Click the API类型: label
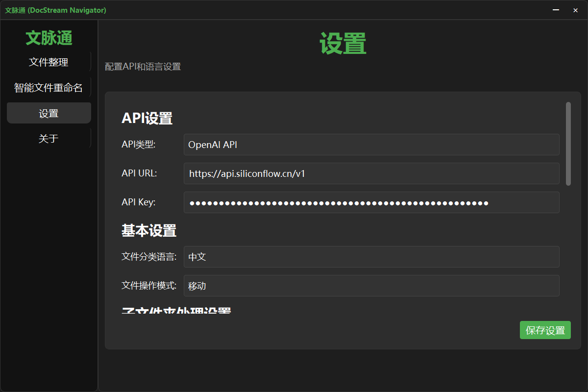This screenshot has width=588, height=392. (139, 145)
